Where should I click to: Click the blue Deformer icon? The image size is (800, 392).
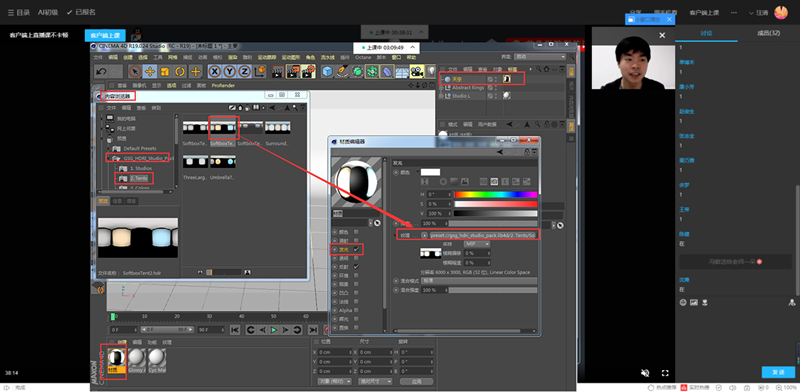pyautogui.click(x=387, y=71)
